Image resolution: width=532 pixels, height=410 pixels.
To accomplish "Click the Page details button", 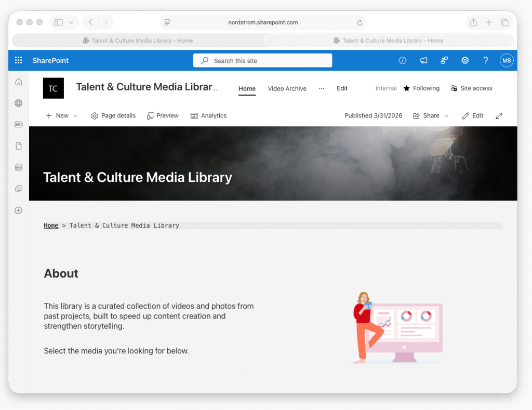I will pyautogui.click(x=113, y=116).
